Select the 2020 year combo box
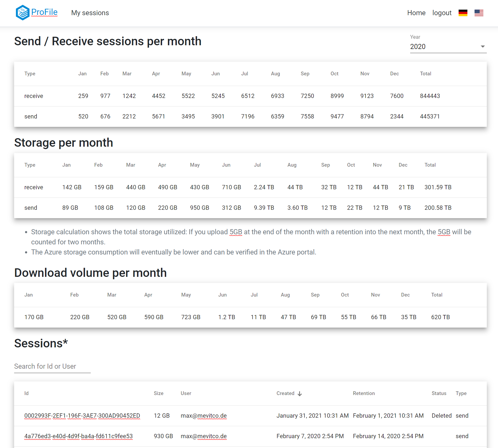 tap(448, 47)
